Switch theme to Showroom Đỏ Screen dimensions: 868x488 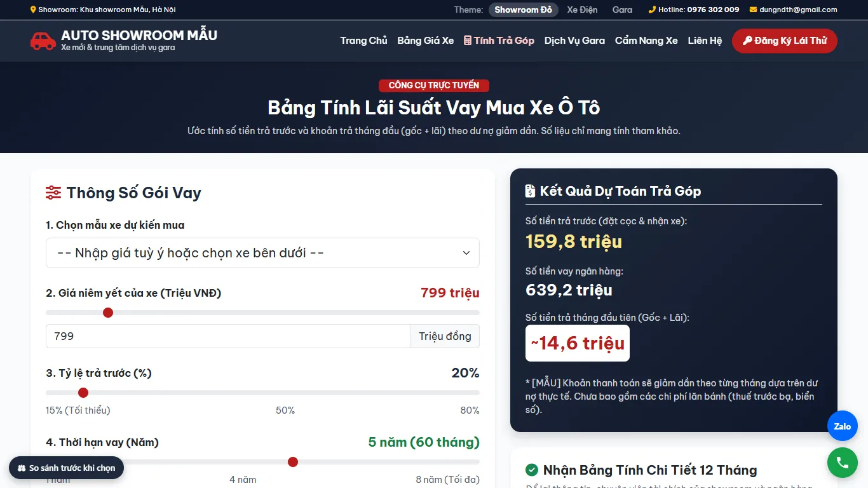[x=524, y=10]
